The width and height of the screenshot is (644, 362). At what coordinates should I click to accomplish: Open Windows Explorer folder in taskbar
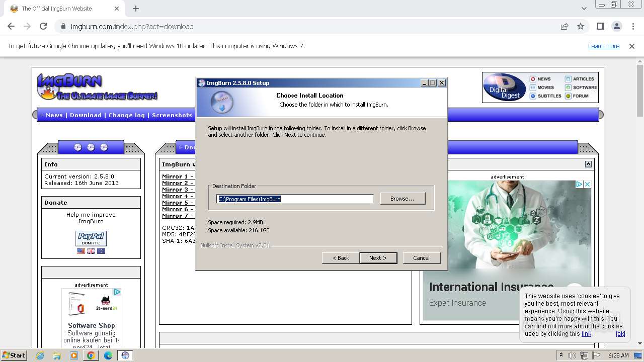tap(57, 355)
